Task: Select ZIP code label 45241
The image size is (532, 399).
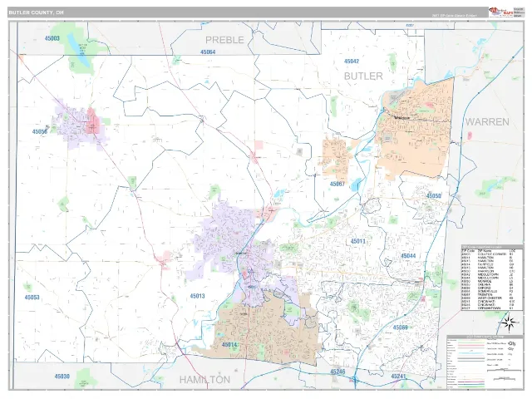Action: [x=398, y=377]
